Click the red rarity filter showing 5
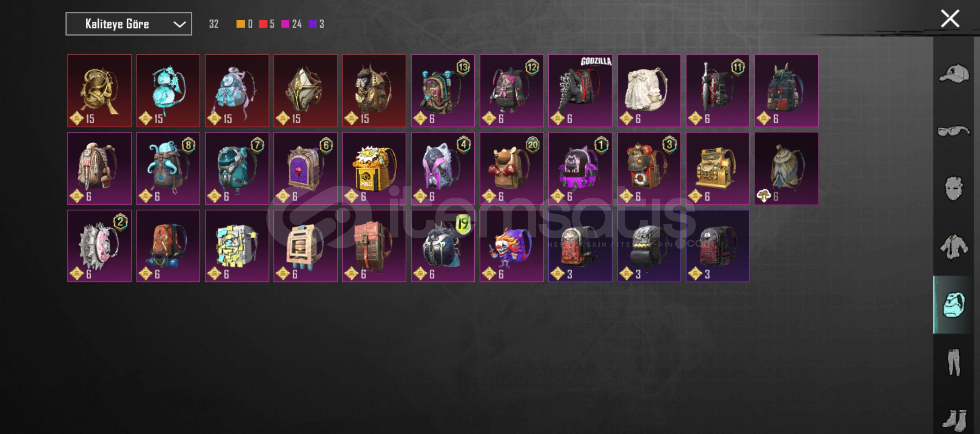This screenshot has height=434, width=980. point(266,24)
